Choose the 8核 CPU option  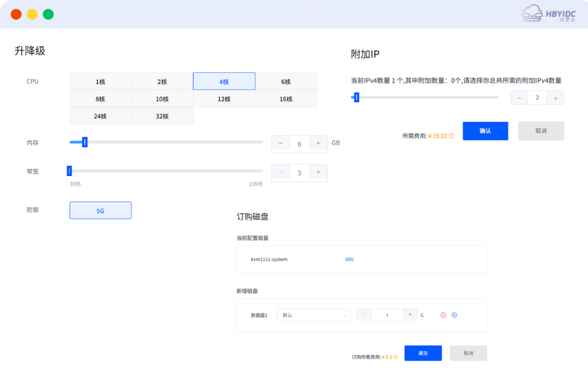100,99
